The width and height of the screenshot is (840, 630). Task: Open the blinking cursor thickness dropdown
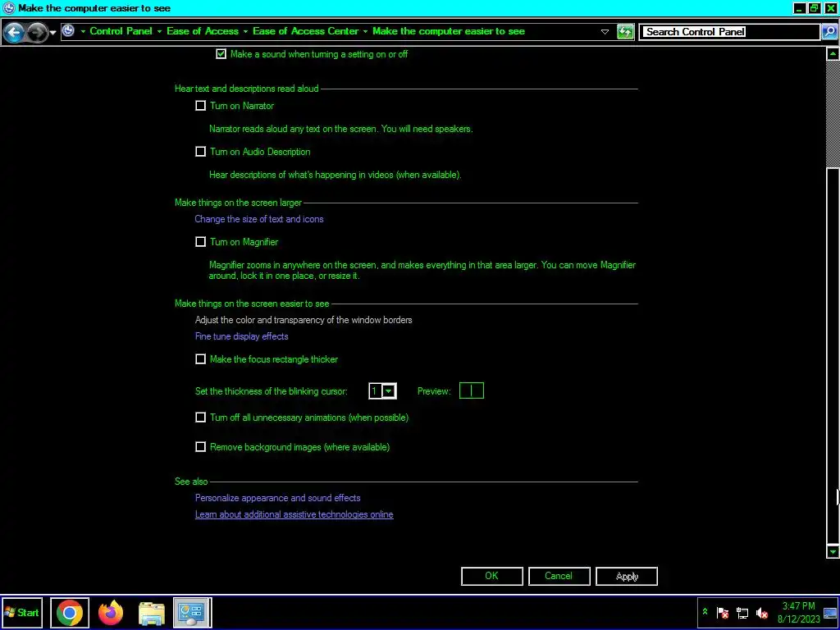coord(390,391)
